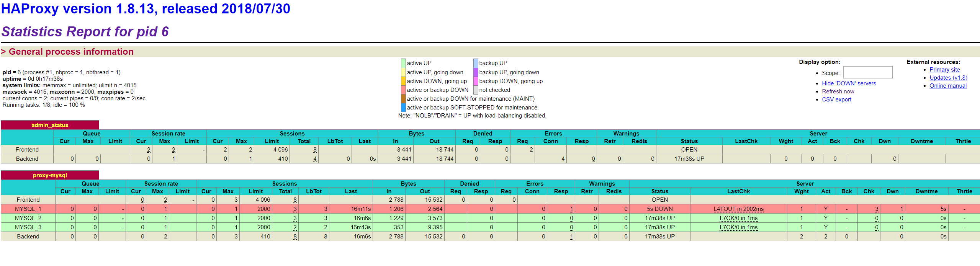Click the MYSQL_2 server name cell
The height and width of the screenshot is (266, 980).
pyautogui.click(x=28, y=218)
